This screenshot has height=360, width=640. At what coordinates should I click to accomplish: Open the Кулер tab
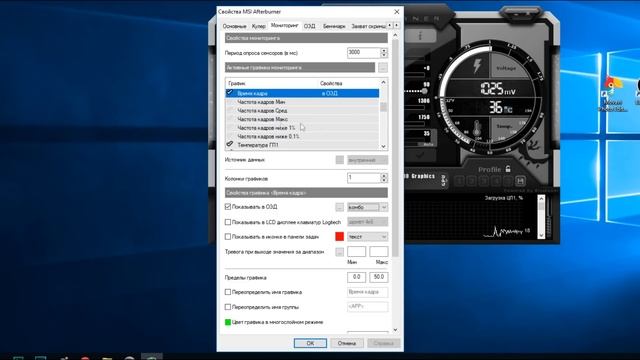tap(258, 26)
